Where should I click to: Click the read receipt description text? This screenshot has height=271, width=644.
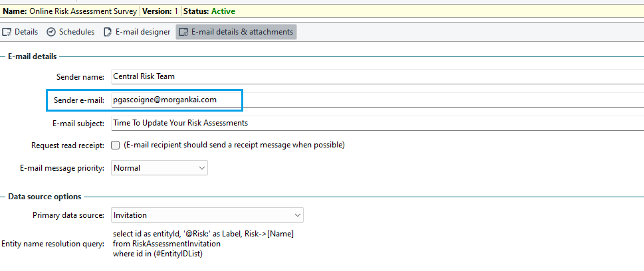point(234,145)
